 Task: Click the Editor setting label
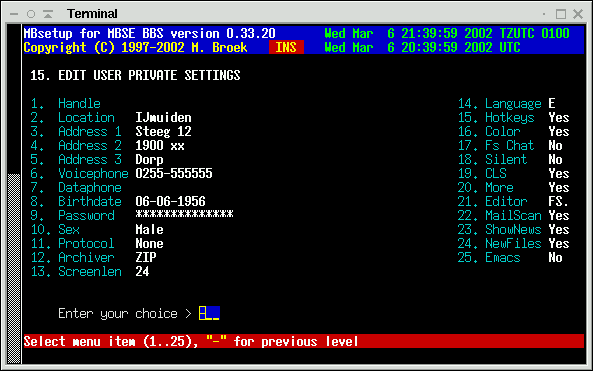click(x=506, y=201)
